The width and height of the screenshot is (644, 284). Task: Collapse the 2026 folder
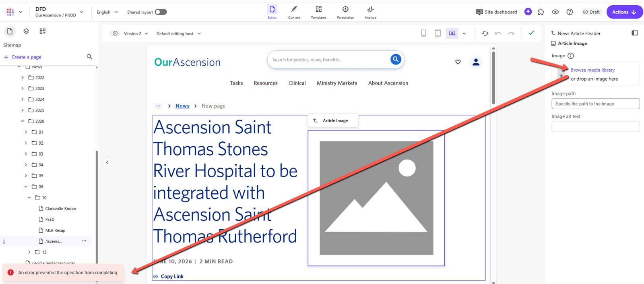click(23, 121)
